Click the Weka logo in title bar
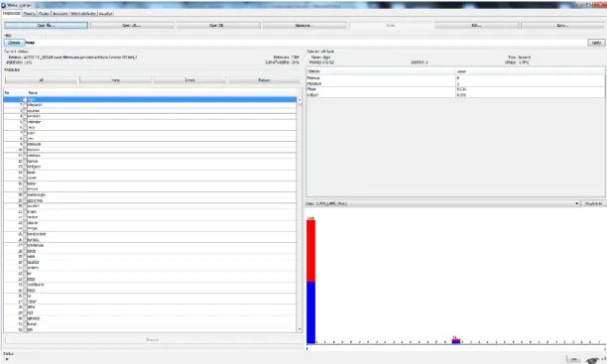The width and height of the screenshot is (607, 364). [4, 5]
